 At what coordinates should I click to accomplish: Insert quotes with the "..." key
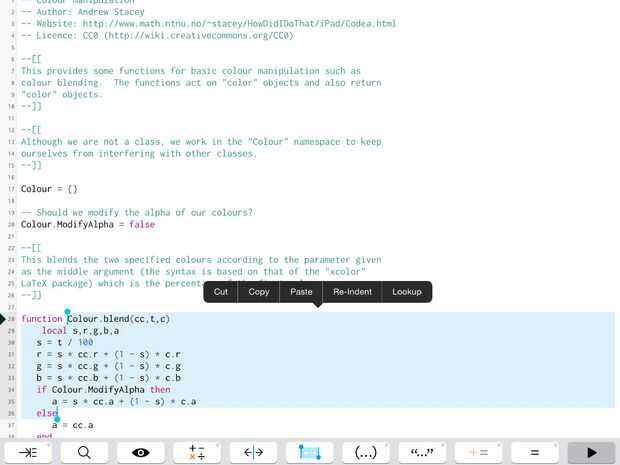[x=422, y=452]
